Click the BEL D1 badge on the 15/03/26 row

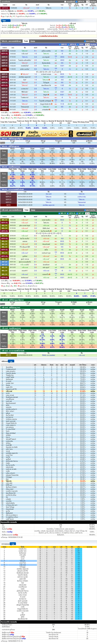5,220
